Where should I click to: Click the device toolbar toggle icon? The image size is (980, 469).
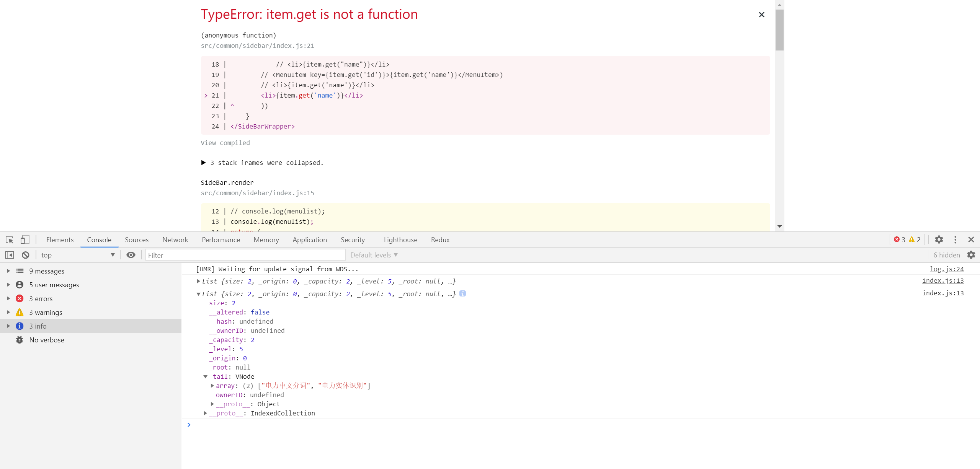point(25,240)
